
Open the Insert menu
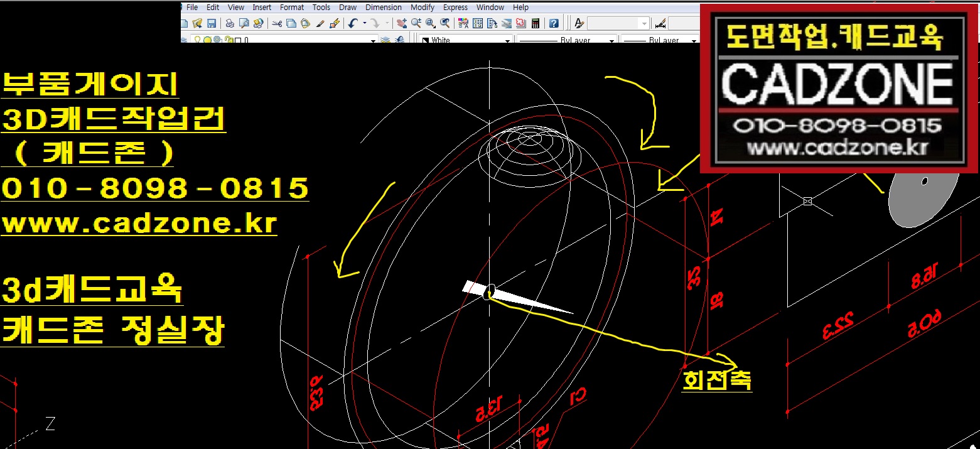[x=262, y=8]
